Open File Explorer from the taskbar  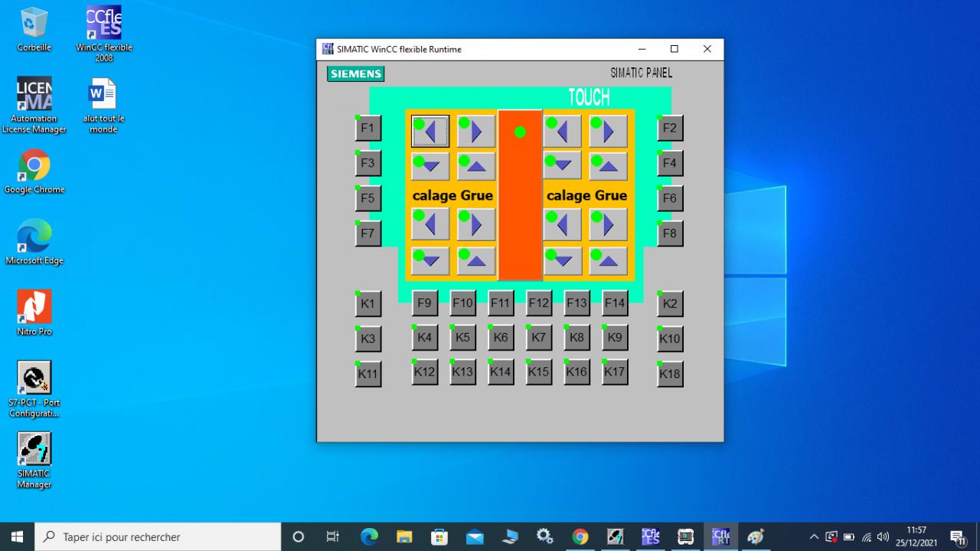[403, 536]
